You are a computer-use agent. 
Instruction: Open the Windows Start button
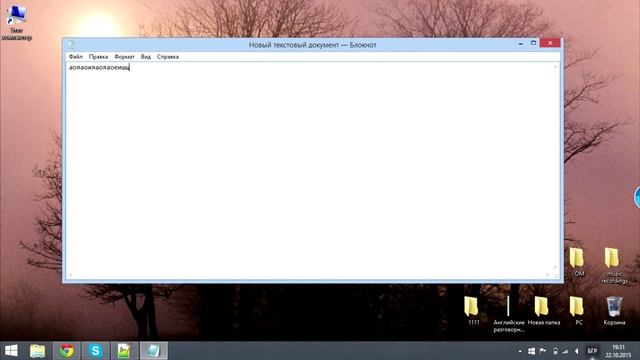click(x=11, y=351)
